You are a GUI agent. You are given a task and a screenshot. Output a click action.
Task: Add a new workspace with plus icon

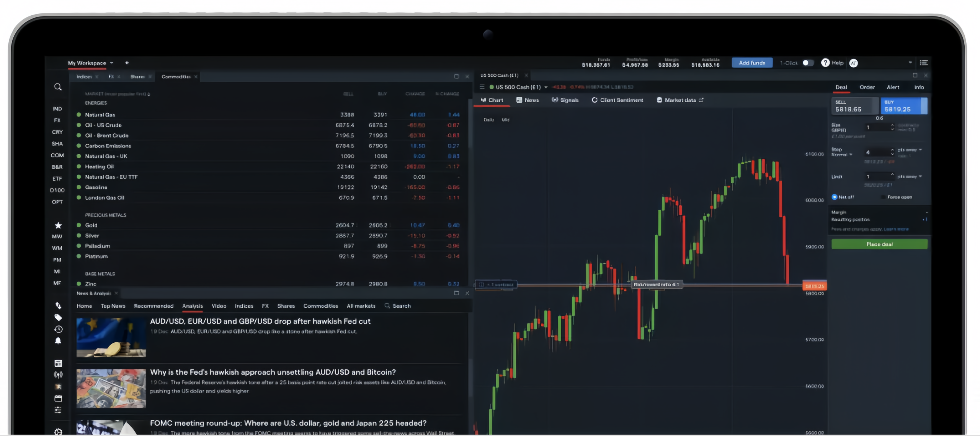coord(127,63)
